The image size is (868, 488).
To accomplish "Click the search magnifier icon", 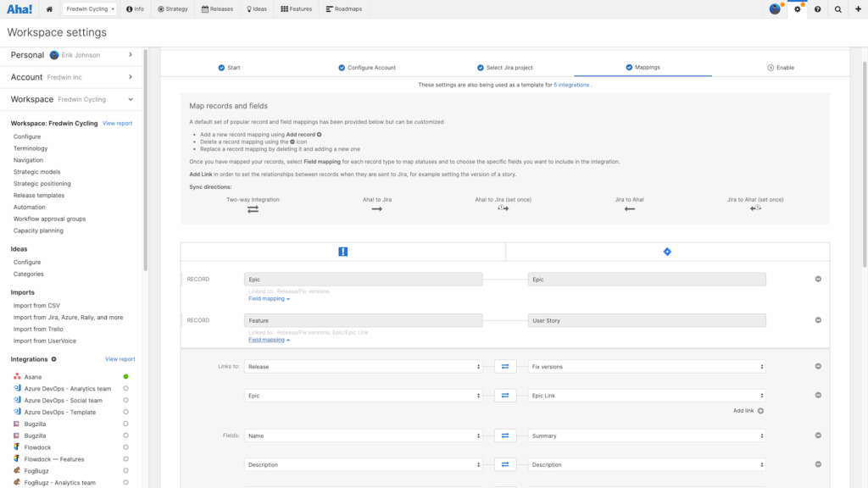I will [838, 8].
